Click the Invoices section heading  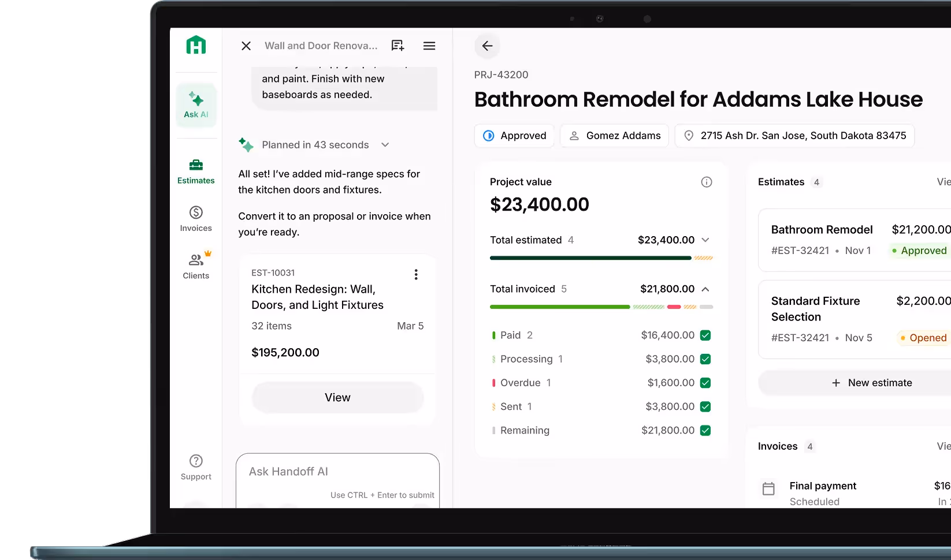(x=778, y=446)
